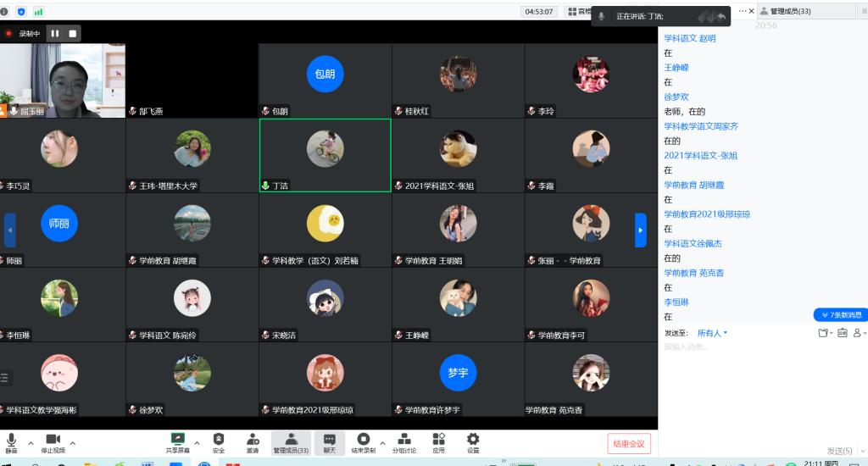Stop recording via 结束录制 button
Viewport: 868px width, 466px height.
pyautogui.click(x=363, y=440)
